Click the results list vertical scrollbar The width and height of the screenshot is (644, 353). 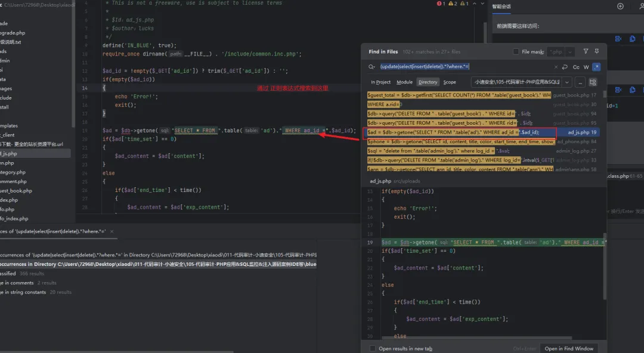click(605, 95)
